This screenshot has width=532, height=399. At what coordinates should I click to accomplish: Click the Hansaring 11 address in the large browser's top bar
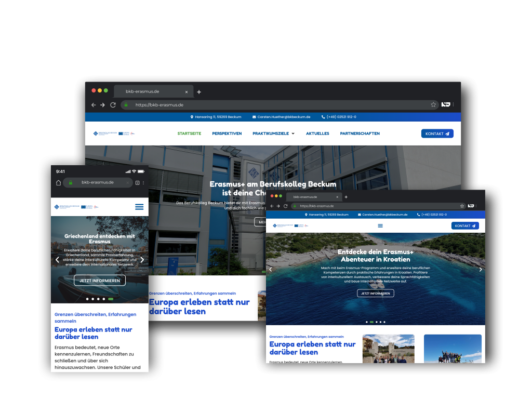(216, 117)
